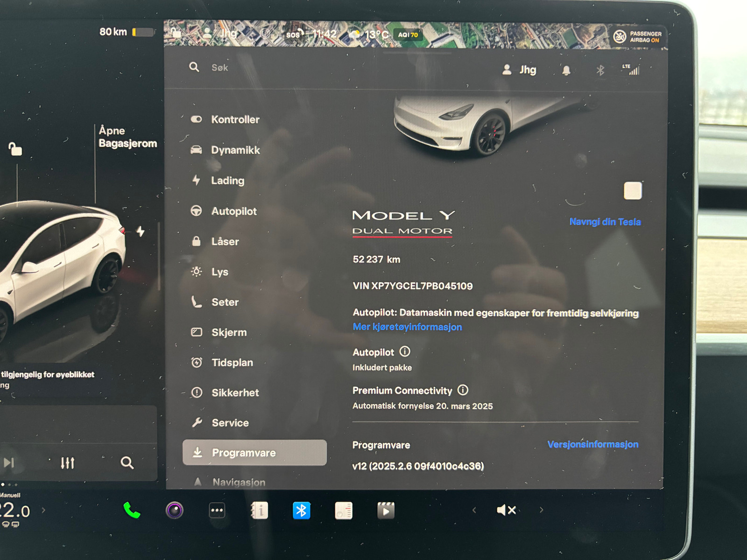Open the Service settings menu
Viewport: 747px width, 560px height.
tap(220, 423)
